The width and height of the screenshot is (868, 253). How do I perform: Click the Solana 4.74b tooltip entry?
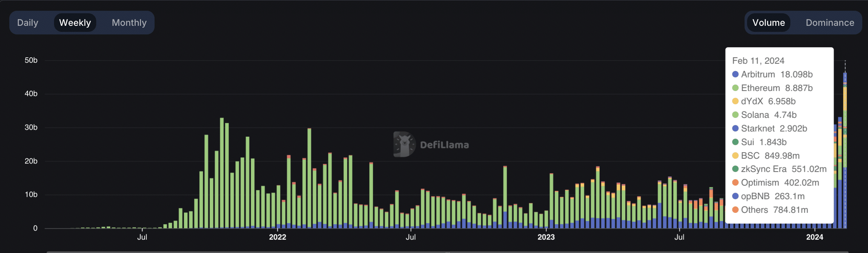764,115
